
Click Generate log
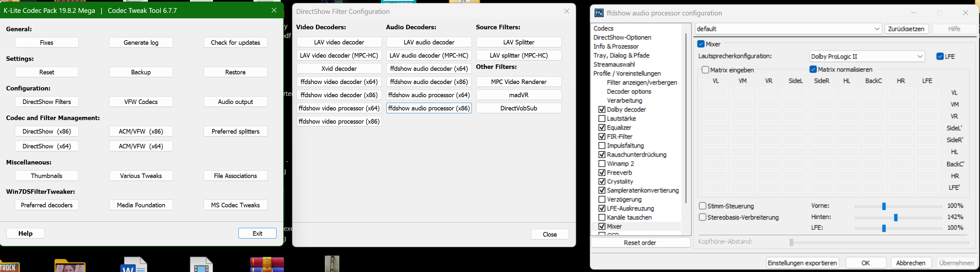(x=141, y=42)
